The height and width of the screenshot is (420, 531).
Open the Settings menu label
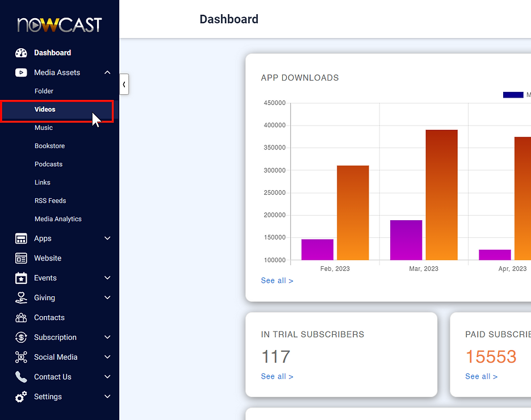48,397
